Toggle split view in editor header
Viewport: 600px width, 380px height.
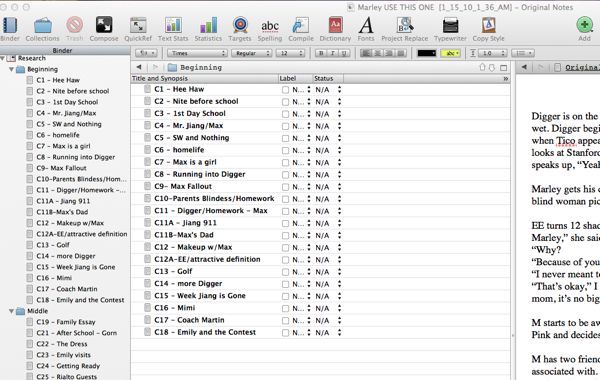504,68
